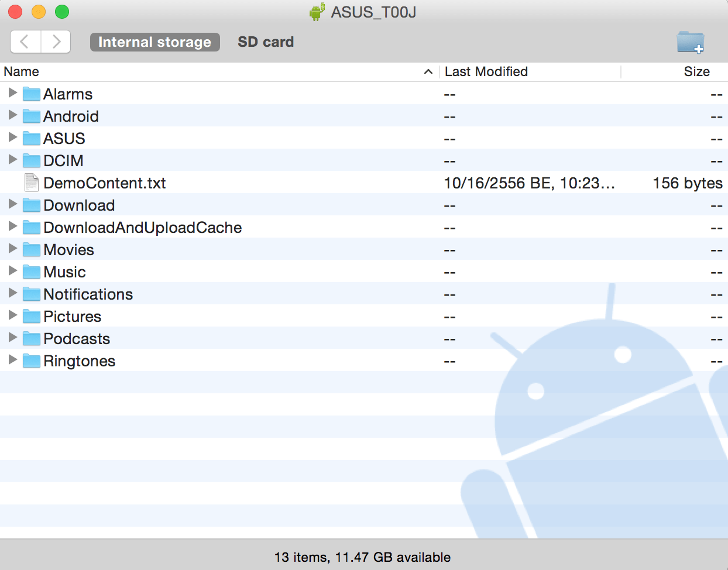728x570 pixels.
Task: Select the DownloadAndUploadCache folder name
Action: click(143, 228)
